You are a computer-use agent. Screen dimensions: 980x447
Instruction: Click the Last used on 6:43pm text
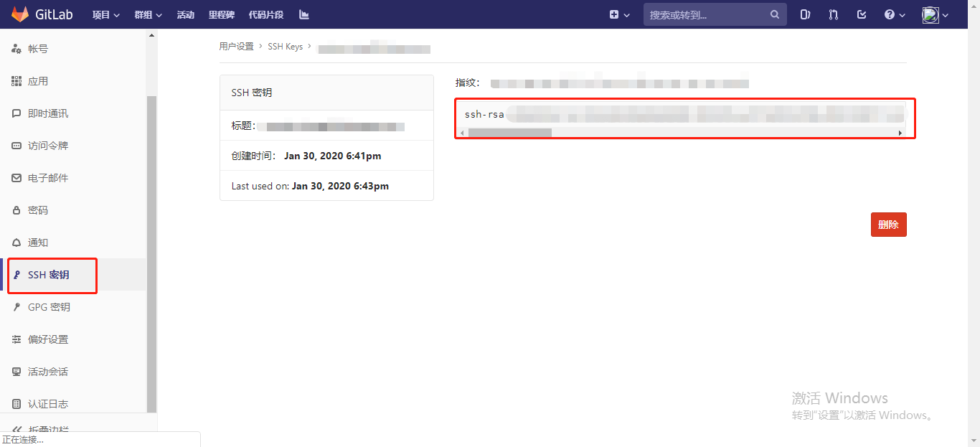click(x=310, y=186)
